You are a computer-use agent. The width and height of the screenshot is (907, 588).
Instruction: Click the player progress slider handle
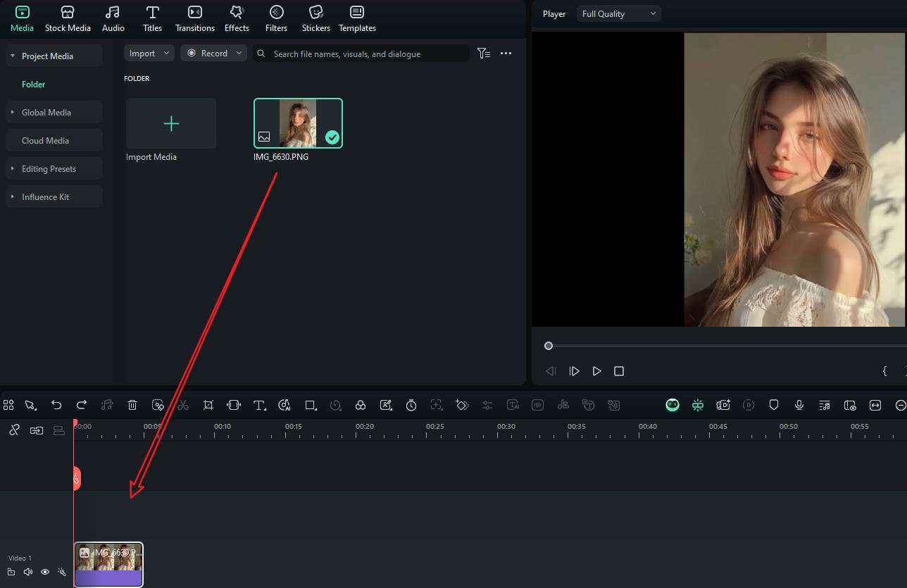pos(549,346)
